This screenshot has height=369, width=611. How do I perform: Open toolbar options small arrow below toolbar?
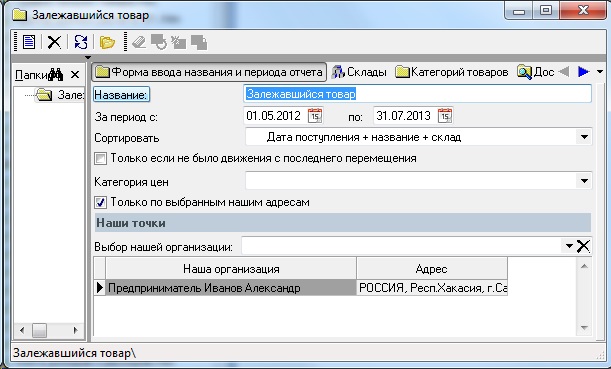point(88,58)
